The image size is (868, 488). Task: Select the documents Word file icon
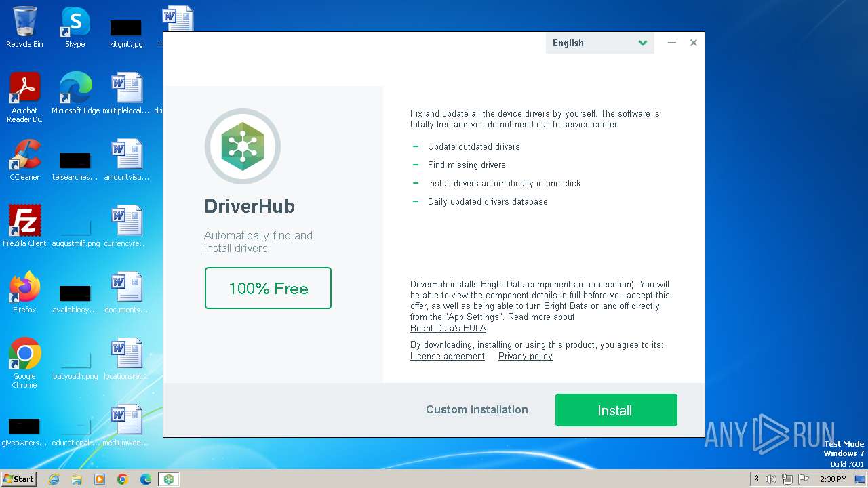point(126,293)
